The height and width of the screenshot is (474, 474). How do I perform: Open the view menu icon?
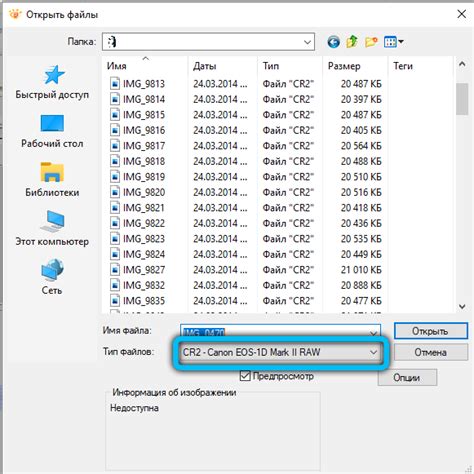coord(393,42)
